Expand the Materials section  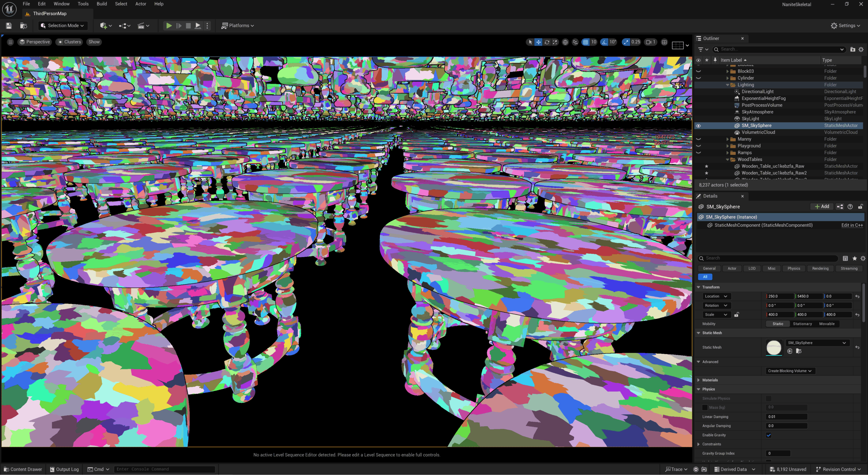698,380
